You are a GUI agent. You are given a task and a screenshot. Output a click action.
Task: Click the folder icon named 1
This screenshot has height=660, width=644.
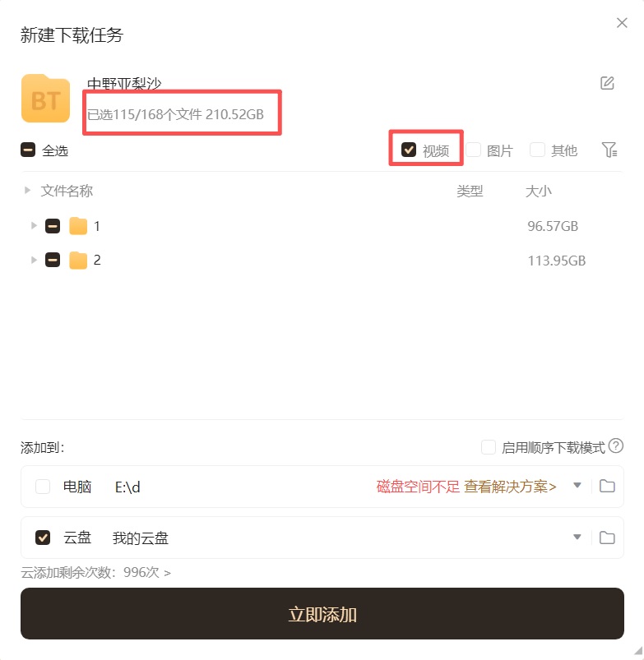point(78,226)
